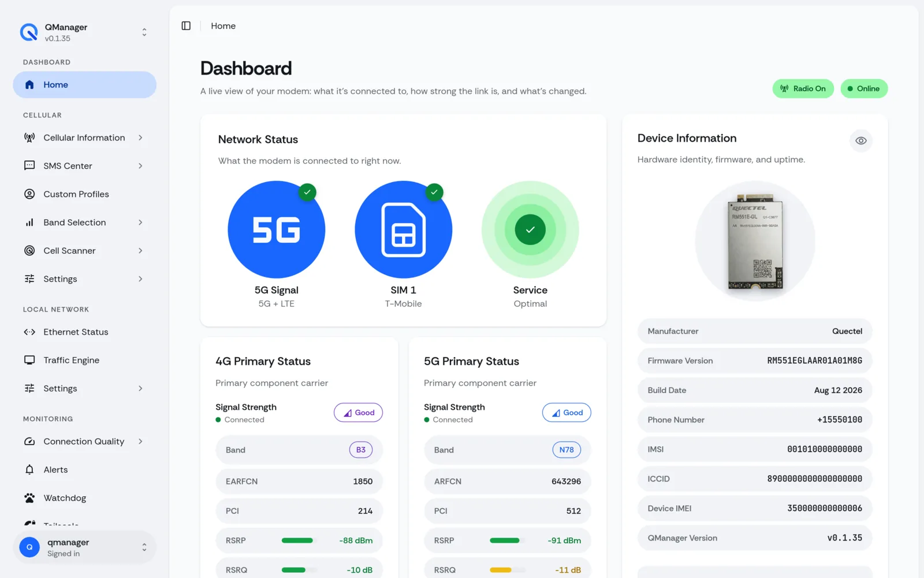Viewport: 924px width, 578px height.
Task: Click the Online status badge
Action: [x=864, y=88]
